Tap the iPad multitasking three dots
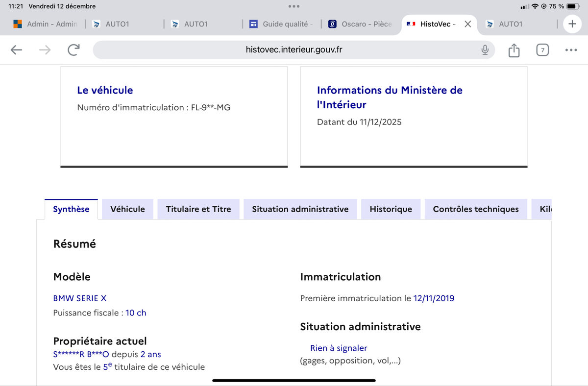588x386 pixels. [294, 6]
